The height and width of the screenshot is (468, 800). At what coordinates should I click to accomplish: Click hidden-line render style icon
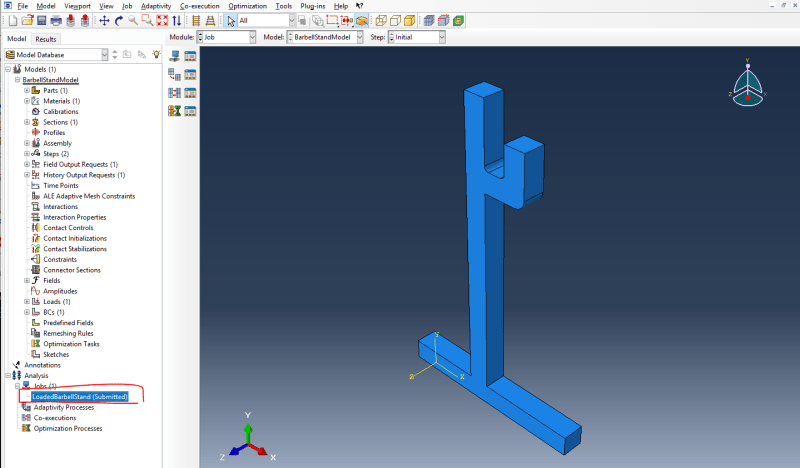tap(395, 21)
